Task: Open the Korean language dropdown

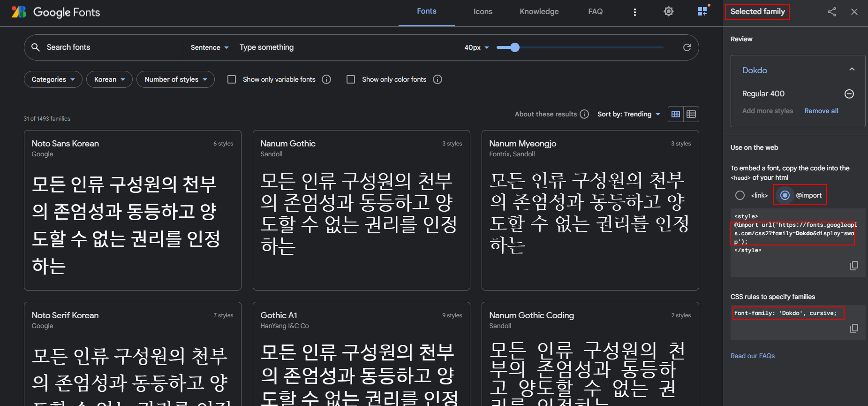Action: click(109, 79)
